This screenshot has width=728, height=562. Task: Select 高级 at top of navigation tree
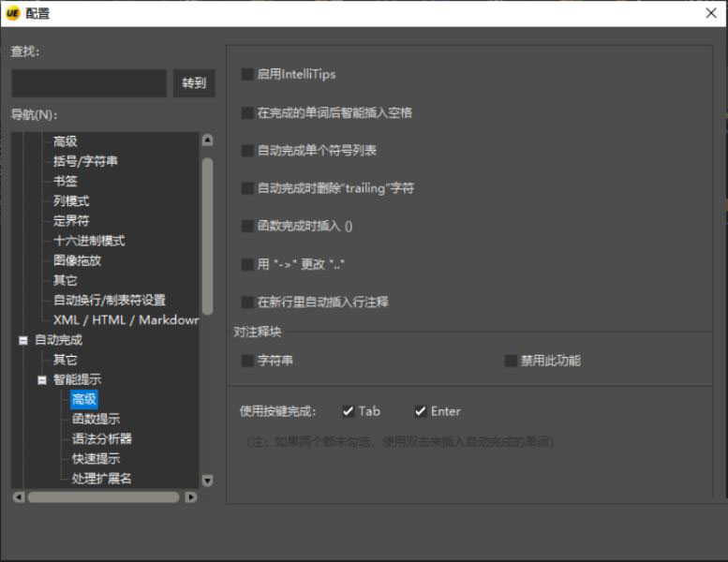click(x=65, y=141)
